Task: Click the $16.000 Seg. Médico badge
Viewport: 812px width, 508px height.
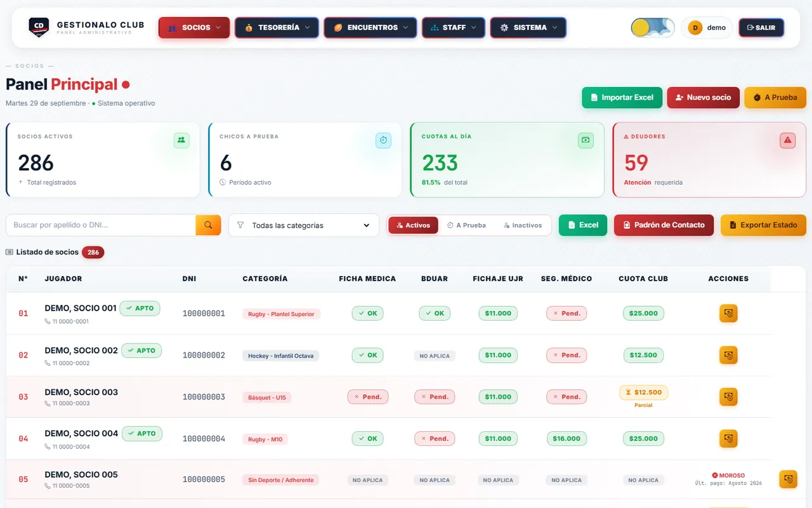Action: coord(566,438)
